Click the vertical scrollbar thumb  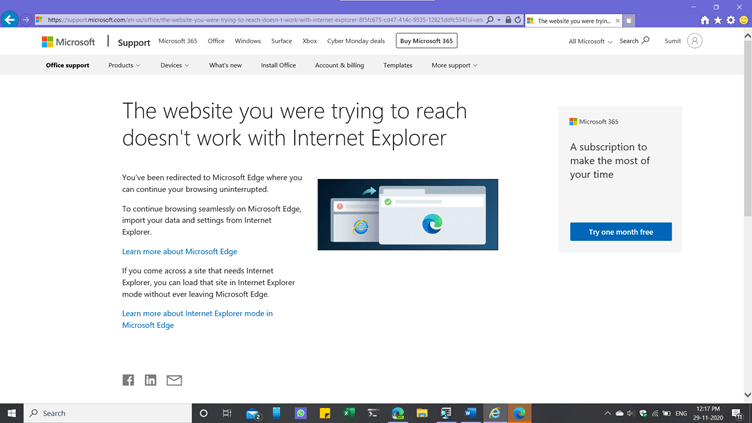(748, 129)
